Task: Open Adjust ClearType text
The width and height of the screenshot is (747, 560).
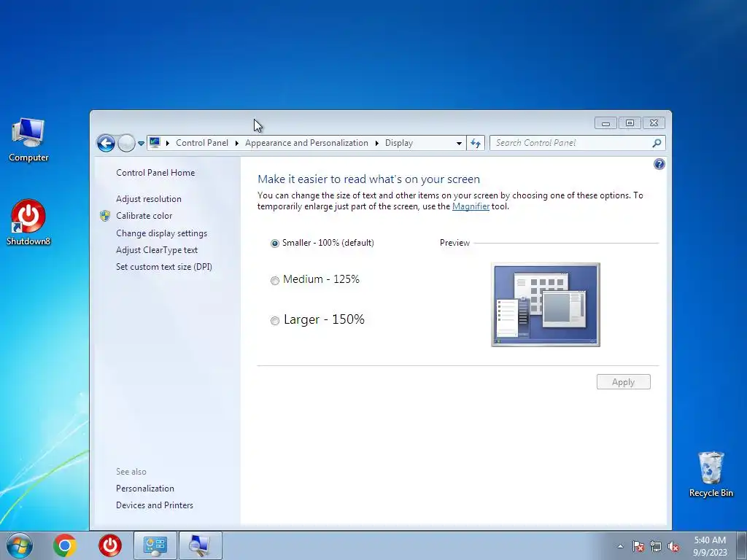Action: [157, 250]
